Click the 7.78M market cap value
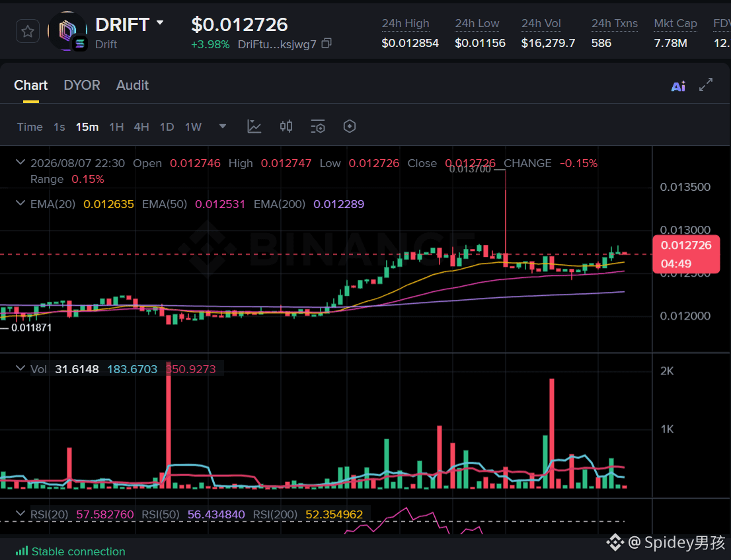 tap(670, 44)
